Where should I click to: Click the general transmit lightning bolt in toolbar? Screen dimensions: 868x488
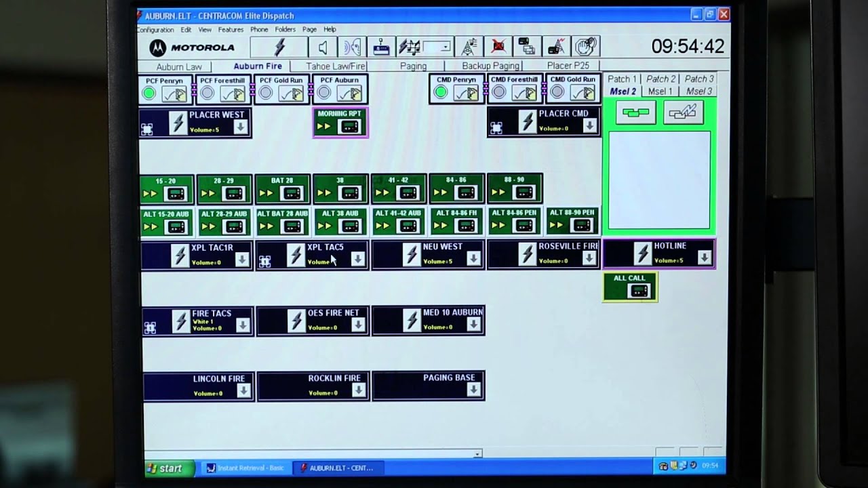click(279, 47)
